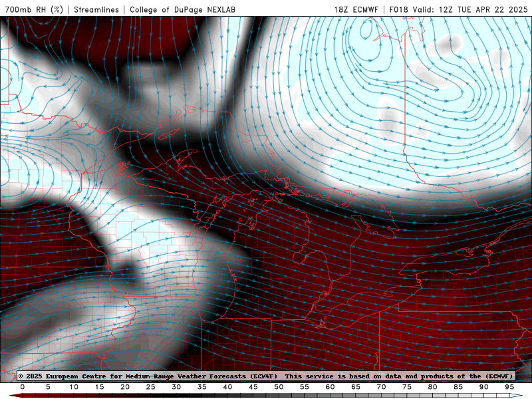Click the '75' value on the color scale
The width and height of the screenshot is (532, 399).
(407, 387)
